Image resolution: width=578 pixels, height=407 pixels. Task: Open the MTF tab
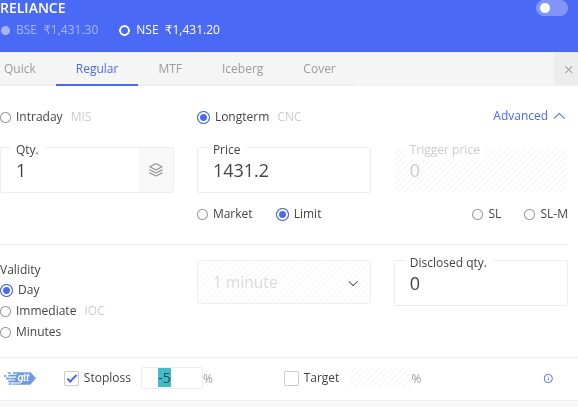(x=170, y=69)
